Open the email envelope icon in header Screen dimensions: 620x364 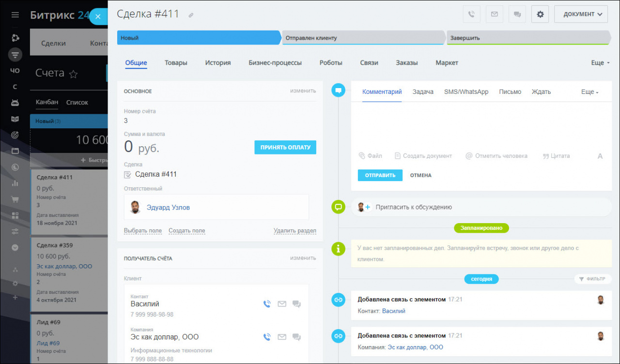(494, 14)
